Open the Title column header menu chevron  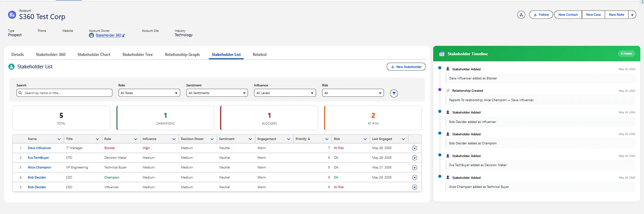(97, 139)
